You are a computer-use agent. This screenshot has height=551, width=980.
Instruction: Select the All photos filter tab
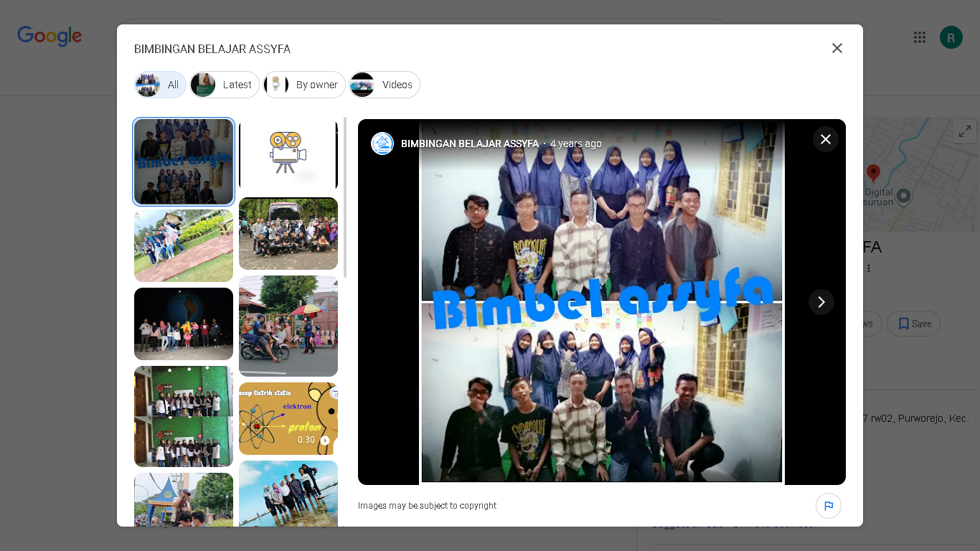(x=161, y=85)
